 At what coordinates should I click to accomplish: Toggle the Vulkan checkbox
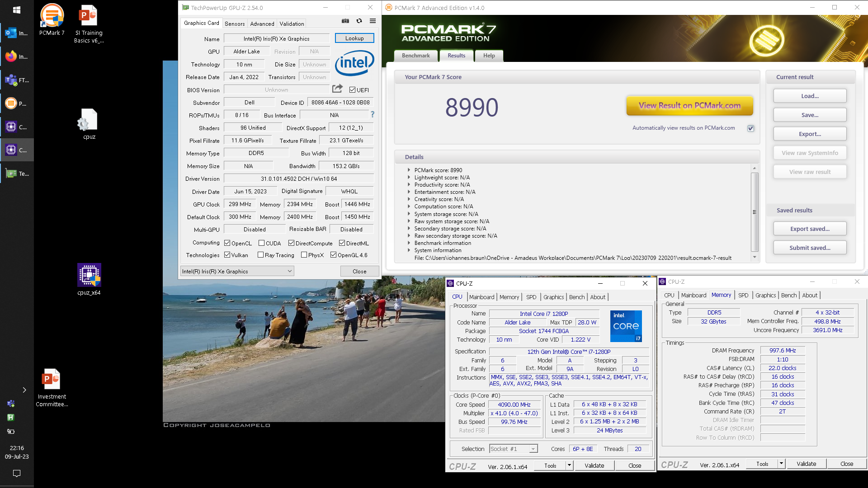[x=227, y=255]
